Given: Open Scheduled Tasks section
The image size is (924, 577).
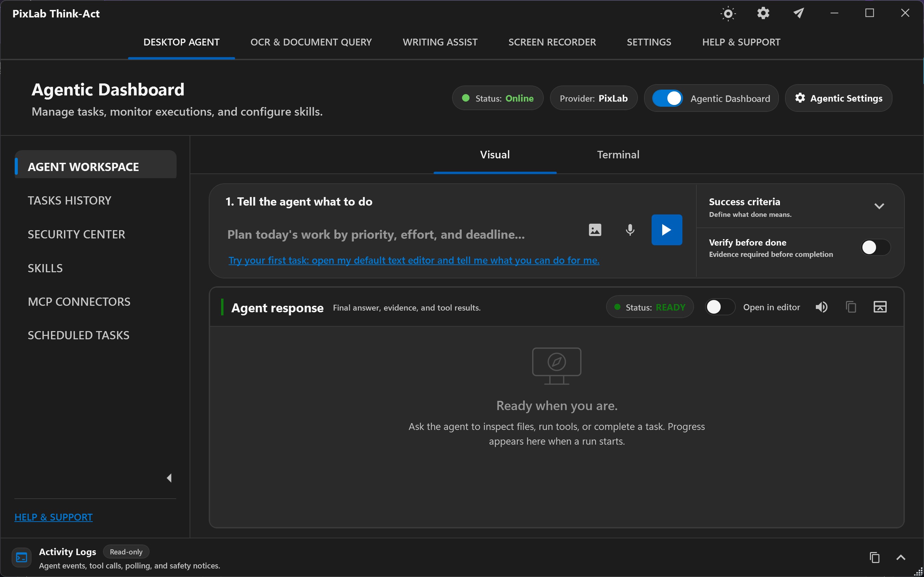Looking at the screenshot, I should 78,336.
